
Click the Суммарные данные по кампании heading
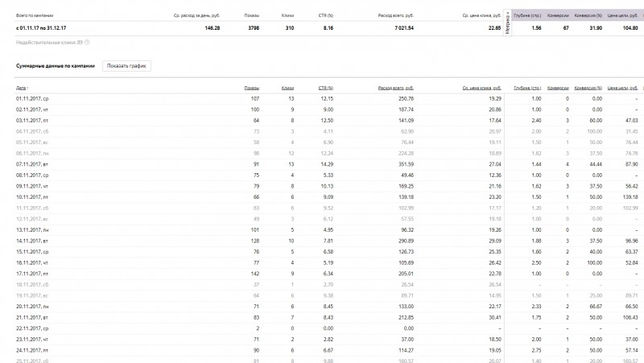pos(56,66)
